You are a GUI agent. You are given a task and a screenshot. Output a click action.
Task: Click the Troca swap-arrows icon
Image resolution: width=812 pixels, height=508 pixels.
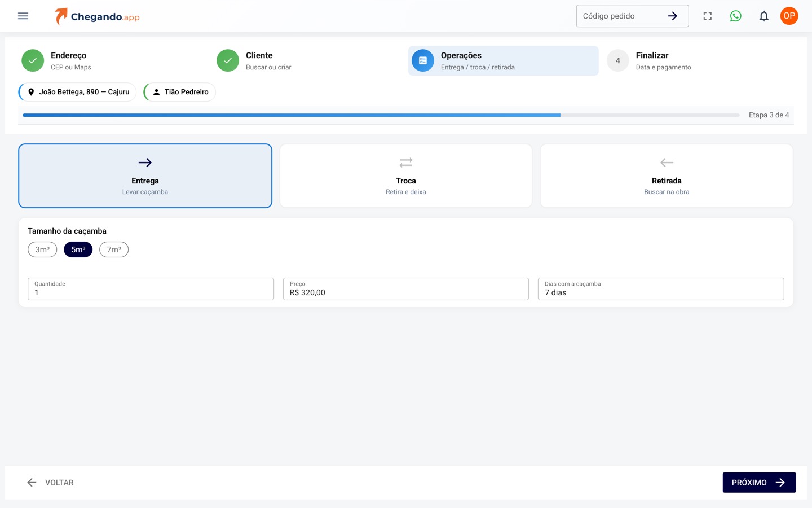[406, 163]
